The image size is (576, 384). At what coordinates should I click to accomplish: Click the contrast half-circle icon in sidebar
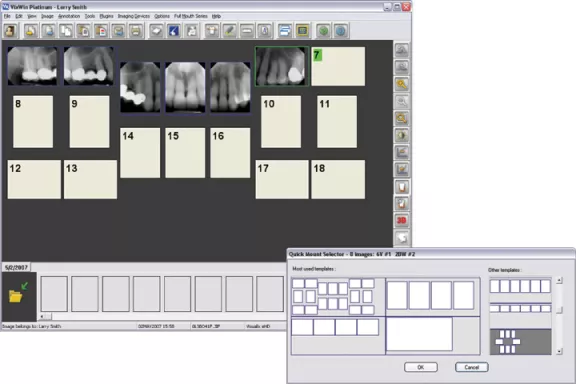point(402,135)
